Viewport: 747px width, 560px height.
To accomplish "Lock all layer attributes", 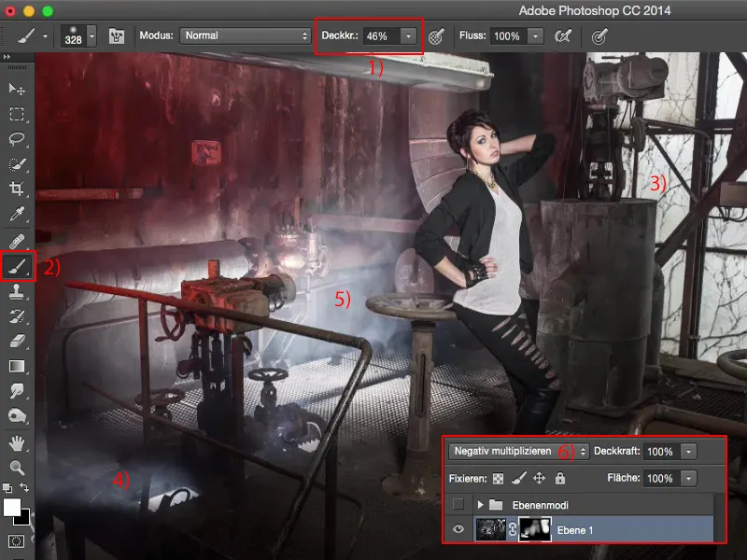I will pos(559,478).
